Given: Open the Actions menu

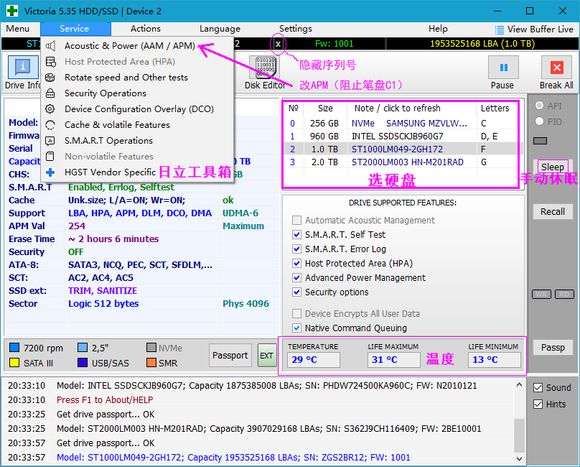Looking at the screenshot, I should click(x=145, y=29).
